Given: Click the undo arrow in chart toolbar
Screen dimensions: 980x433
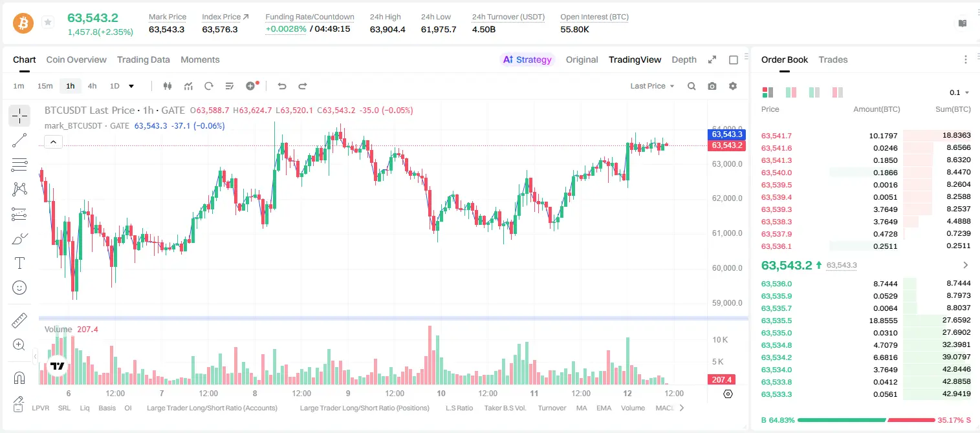Looking at the screenshot, I should pos(281,86).
